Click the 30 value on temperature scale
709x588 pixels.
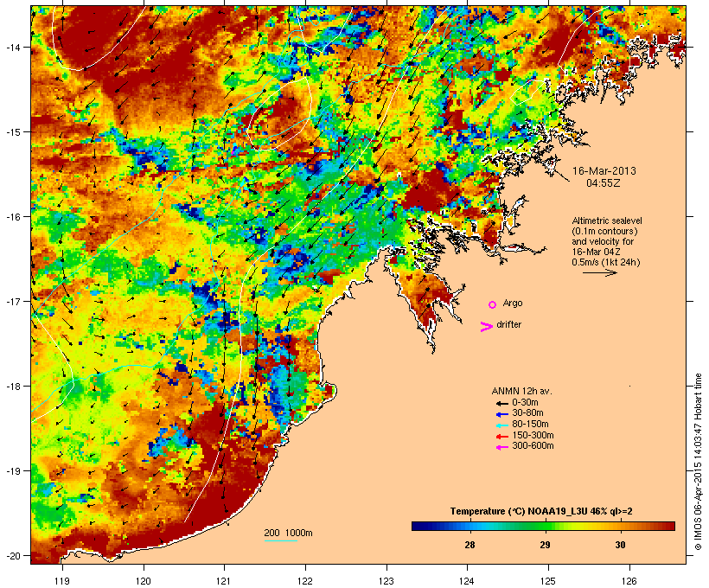tap(621, 545)
